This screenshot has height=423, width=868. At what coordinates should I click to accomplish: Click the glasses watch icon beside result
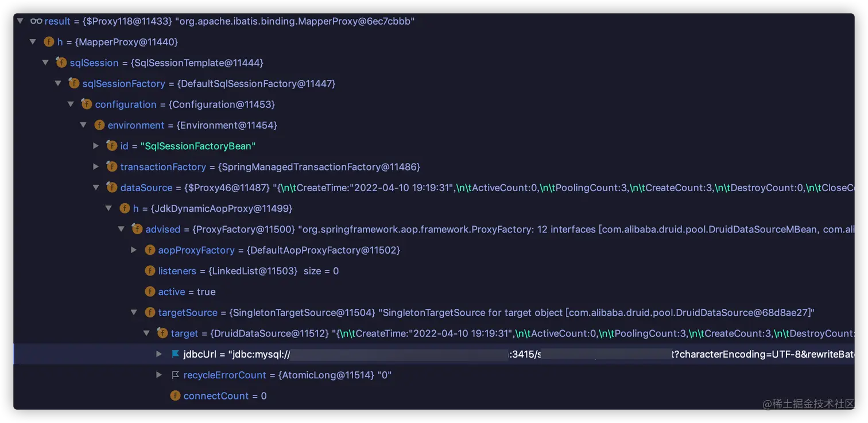click(x=36, y=21)
